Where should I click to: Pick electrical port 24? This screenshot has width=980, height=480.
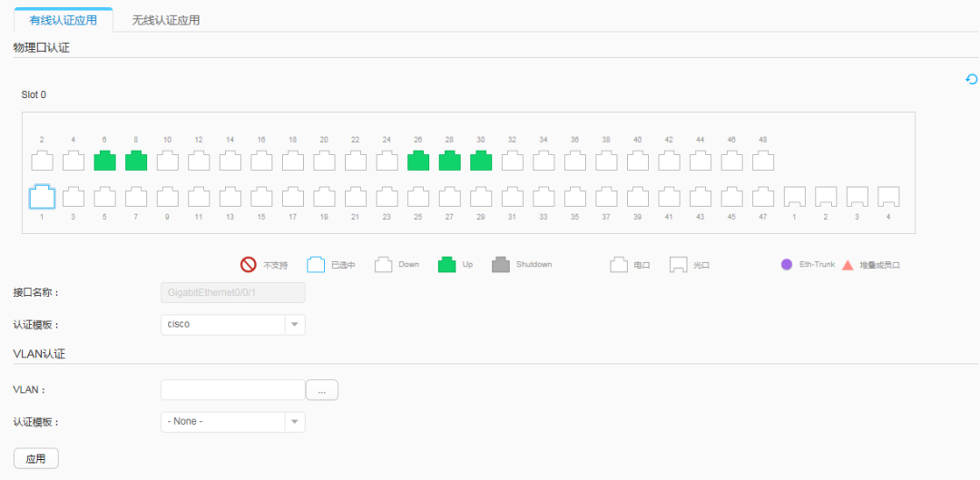[387, 161]
